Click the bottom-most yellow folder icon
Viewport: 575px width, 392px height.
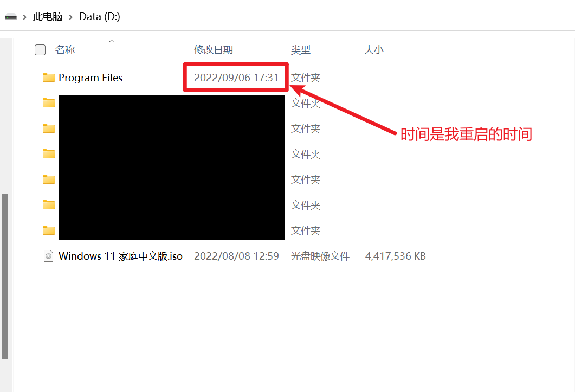click(x=48, y=230)
